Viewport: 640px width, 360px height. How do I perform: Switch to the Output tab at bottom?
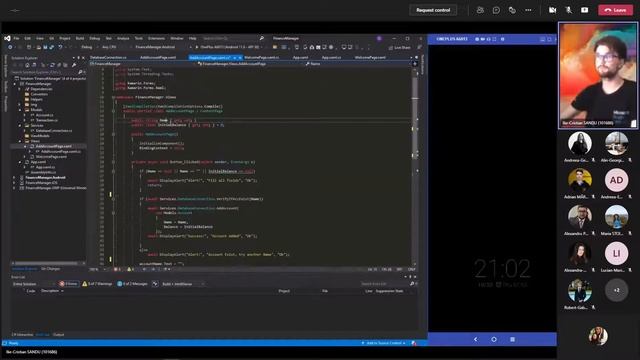point(58,335)
